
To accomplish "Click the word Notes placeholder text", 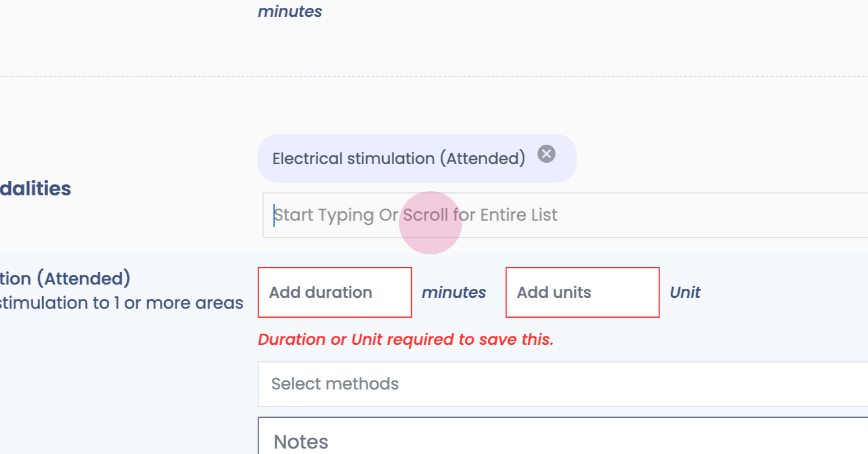I will click(301, 442).
